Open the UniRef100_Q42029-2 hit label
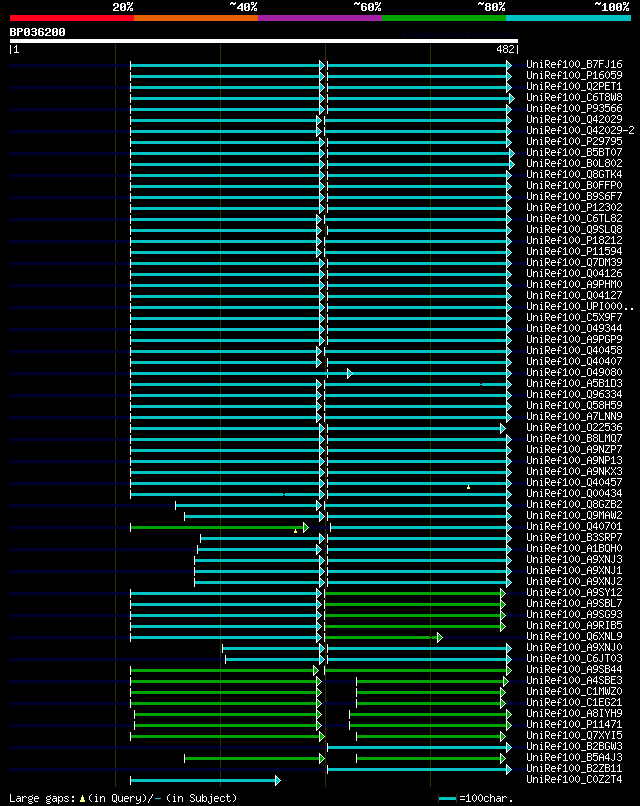This screenshot has height=806, width=640. 580,130
